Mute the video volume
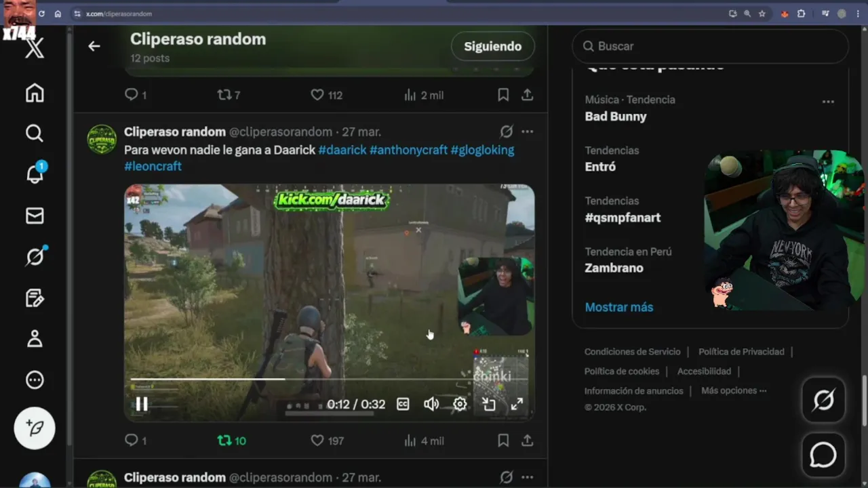This screenshot has width=868, height=488. (x=431, y=405)
